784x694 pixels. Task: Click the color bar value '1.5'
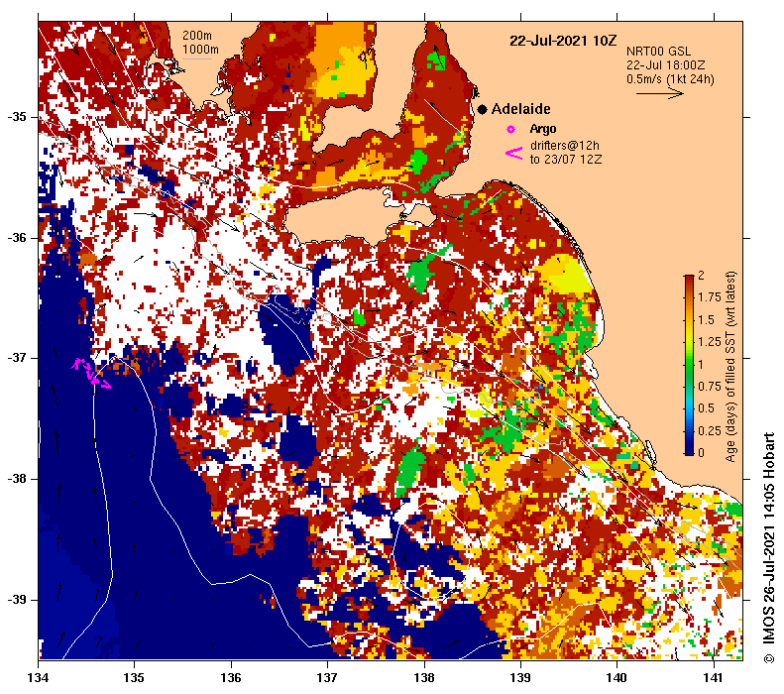tap(706, 319)
